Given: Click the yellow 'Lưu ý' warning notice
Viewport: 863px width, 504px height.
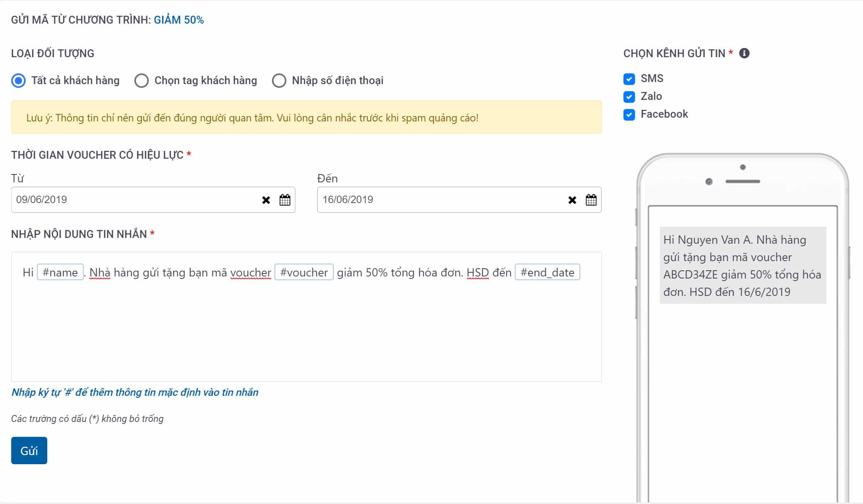Looking at the screenshot, I should (x=306, y=117).
